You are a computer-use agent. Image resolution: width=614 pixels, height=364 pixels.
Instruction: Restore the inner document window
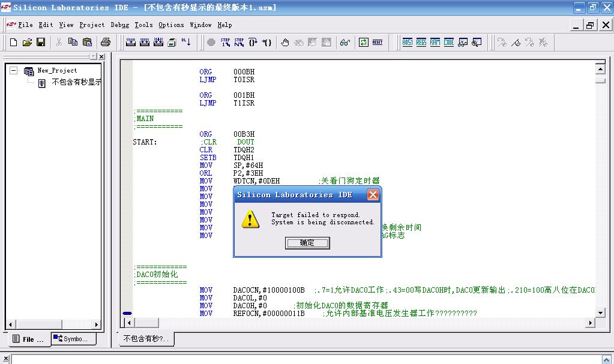590,25
